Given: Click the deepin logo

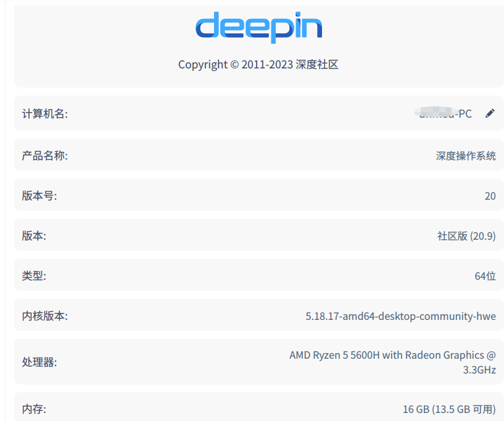Looking at the screenshot, I should coord(258,27).
